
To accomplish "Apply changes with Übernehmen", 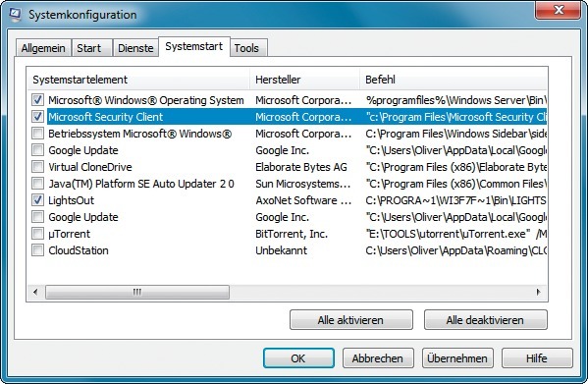I will pyautogui.click(x=457, y=358).
